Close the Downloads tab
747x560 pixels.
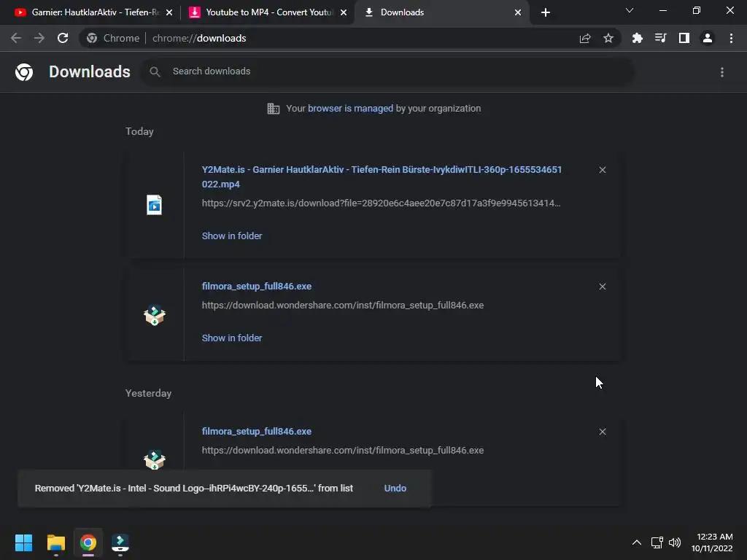(x=518, y=12)
